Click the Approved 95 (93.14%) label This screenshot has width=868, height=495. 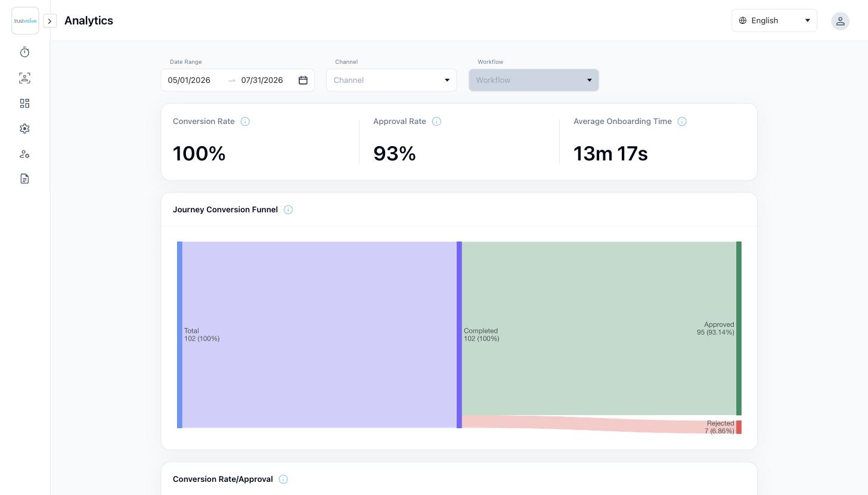pyautogui.click(x=715, y=329)
